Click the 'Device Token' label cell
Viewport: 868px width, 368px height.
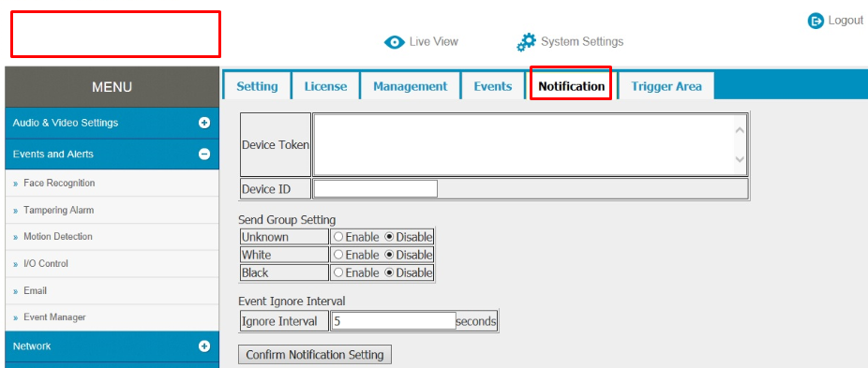(x=276, y=145)
